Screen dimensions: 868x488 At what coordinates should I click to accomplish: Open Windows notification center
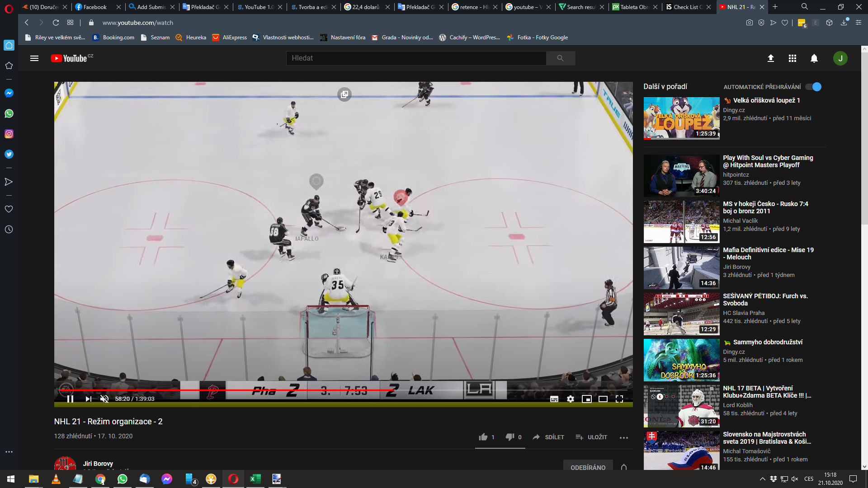pyautogui.click(x=853, y=479)
